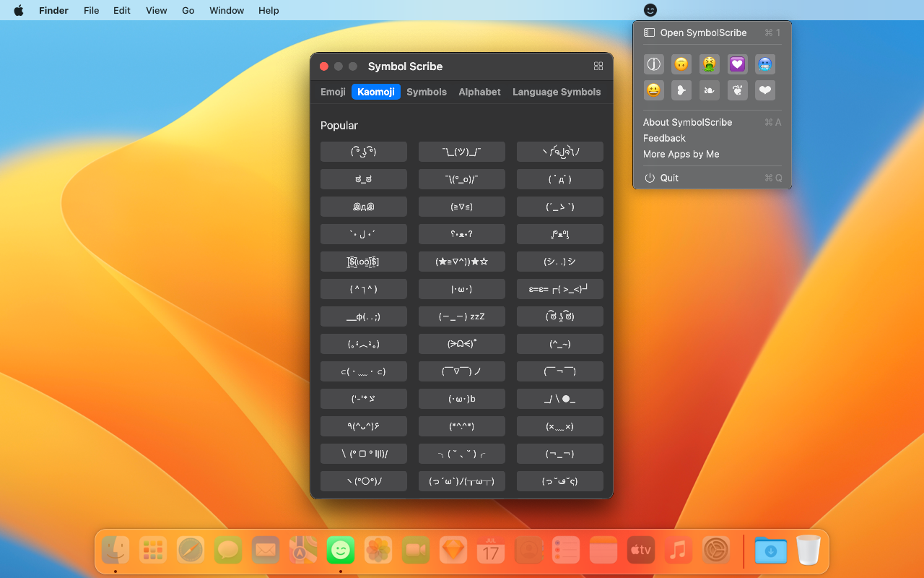Open the Go menu in menu bar
Image resolution: width=924 pixels, height=578 pixels.
pos(188,10)
